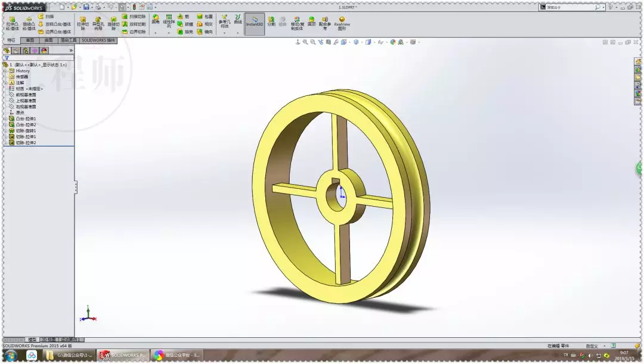Select Material 材质 <未指定> item
Viewport: 644px width, 364px height.
click(26, 89)
